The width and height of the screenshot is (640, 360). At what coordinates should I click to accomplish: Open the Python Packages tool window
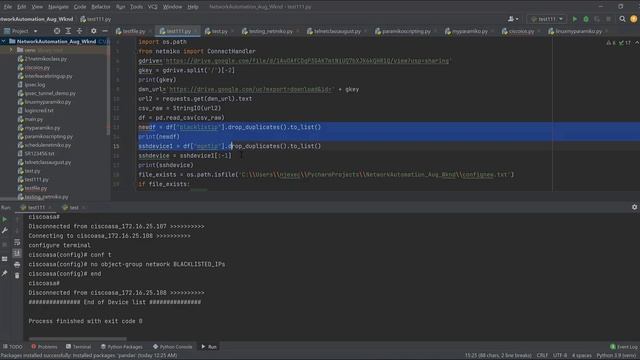[x=122, y=347]
